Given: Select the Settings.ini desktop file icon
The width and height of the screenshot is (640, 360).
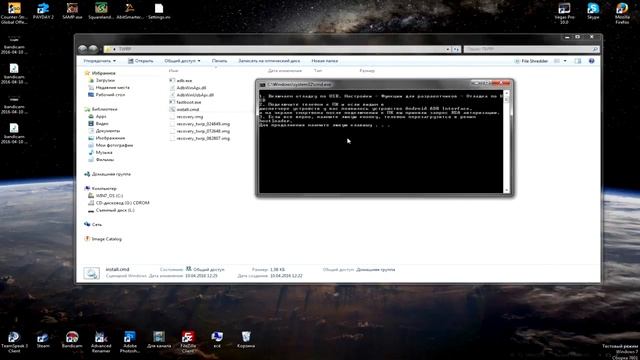Looking at the screenshot, I should [159, 11].
